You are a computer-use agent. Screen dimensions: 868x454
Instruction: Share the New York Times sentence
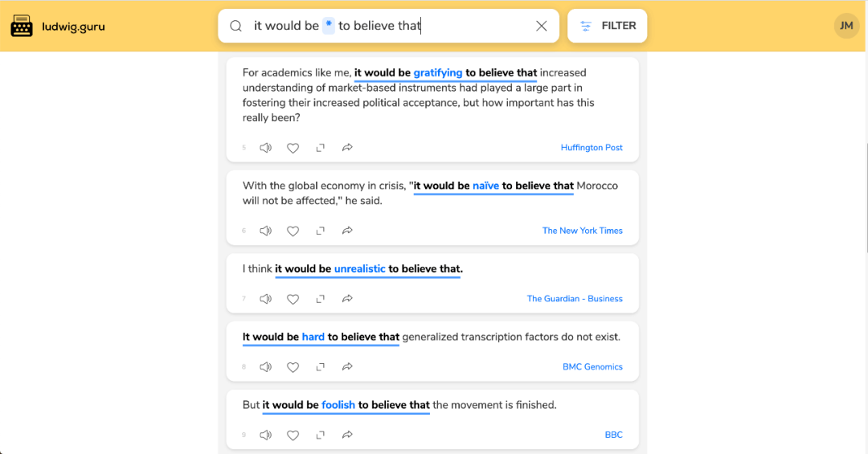pos(347,231)
